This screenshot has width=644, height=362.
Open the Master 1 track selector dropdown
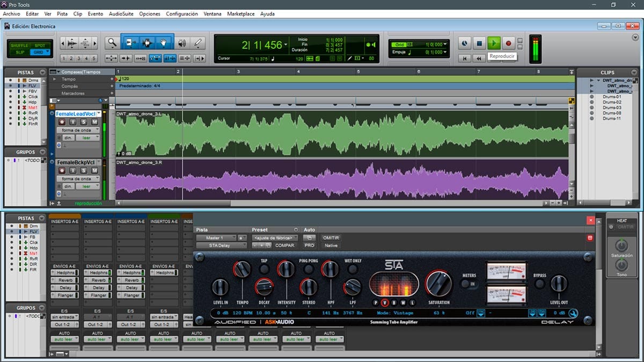pos(216,238)
